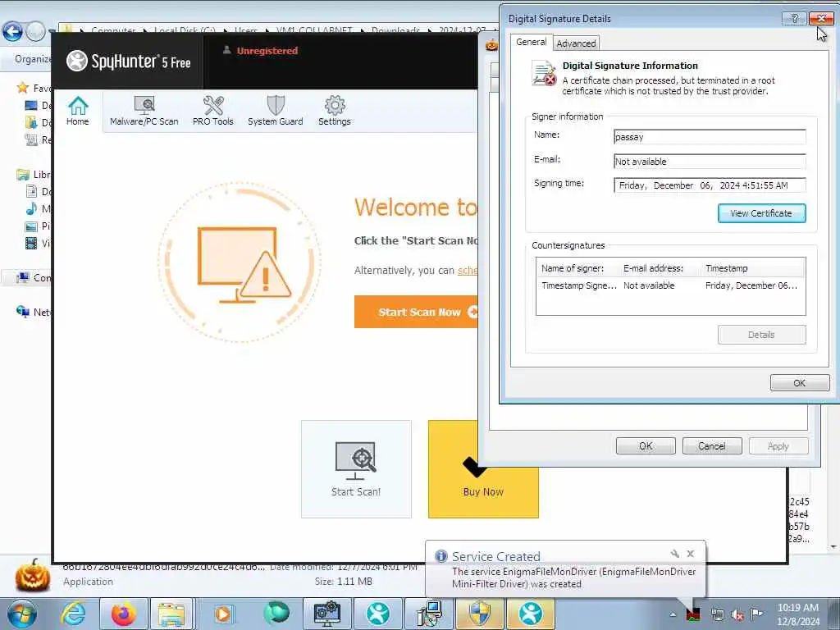
Task: Open Malware/PC Scan in SpyHunter
Action: click(144, 112)
